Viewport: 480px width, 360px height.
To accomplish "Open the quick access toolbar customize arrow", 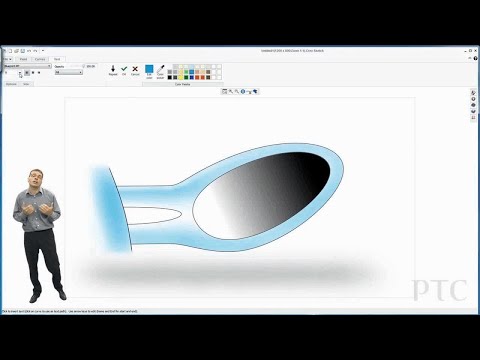I will coord(43,51).
